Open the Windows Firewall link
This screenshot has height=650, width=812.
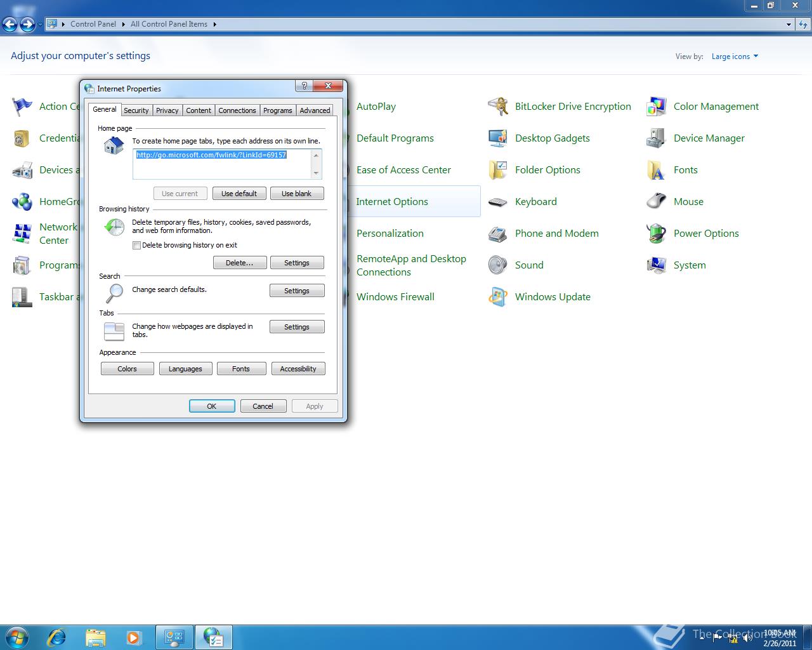coord(395,297)
